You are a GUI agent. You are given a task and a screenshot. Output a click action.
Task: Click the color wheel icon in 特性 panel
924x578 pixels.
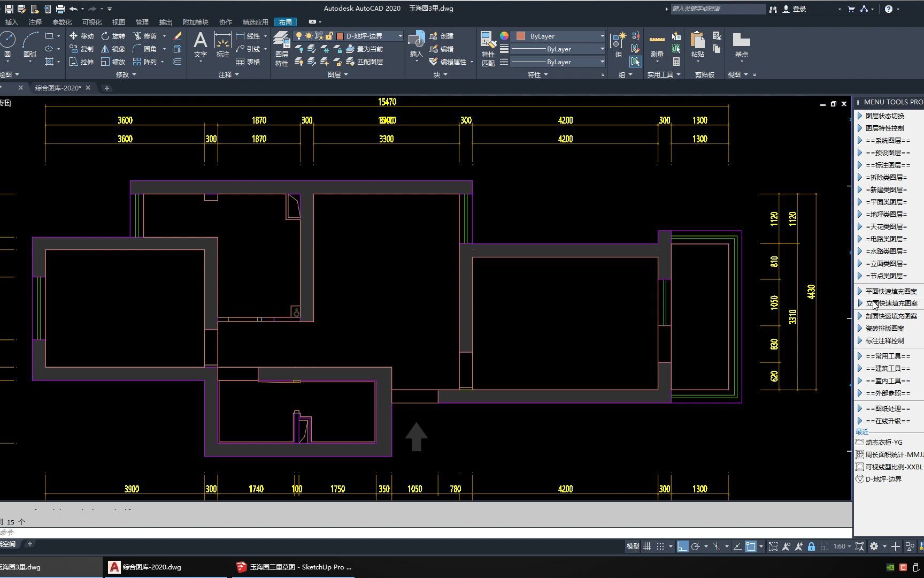tap(504, 36)
